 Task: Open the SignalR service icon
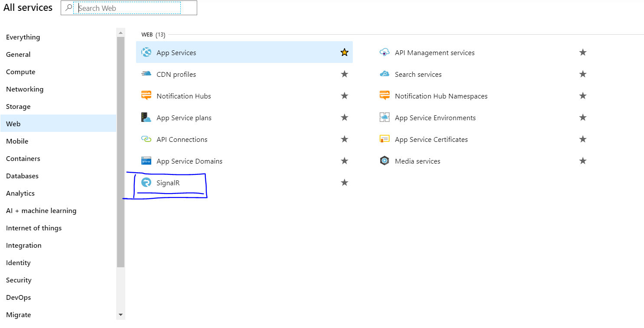(x=146, y=183)
